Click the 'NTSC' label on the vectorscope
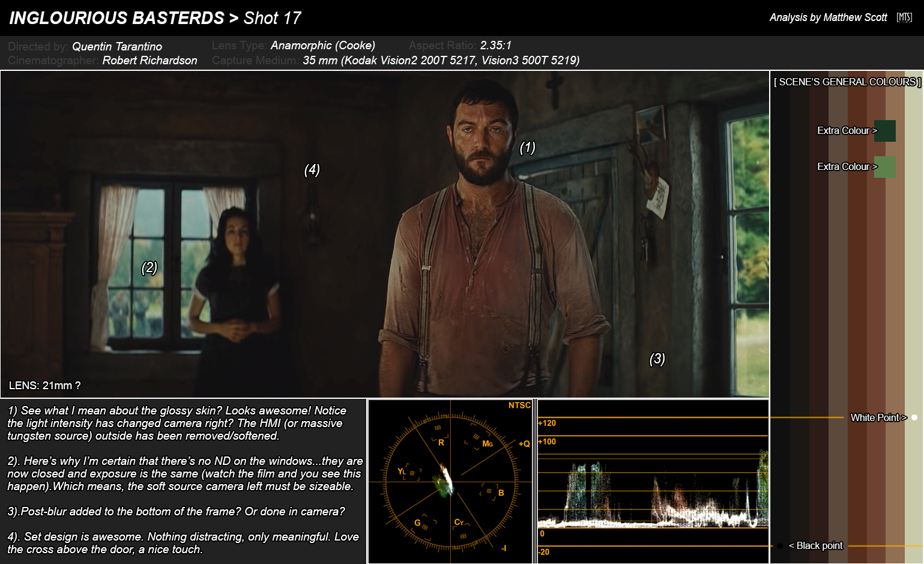 tap(519, 405)
